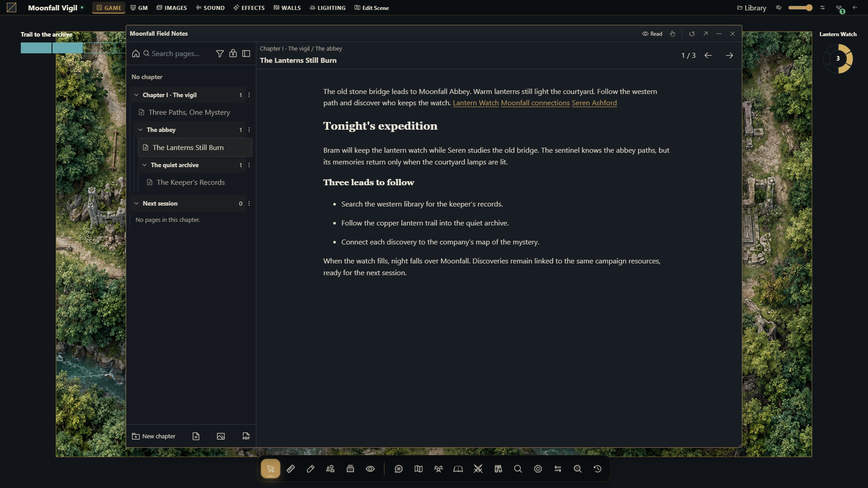Open the audio mixer sliders icon
868x488 pixels.
pos(822,8)
